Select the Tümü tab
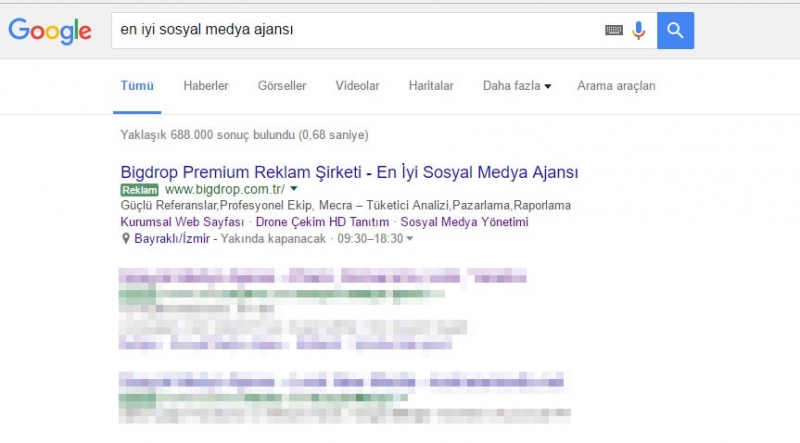The width and height of the screenshot is (800, 443). coord(137,86)
